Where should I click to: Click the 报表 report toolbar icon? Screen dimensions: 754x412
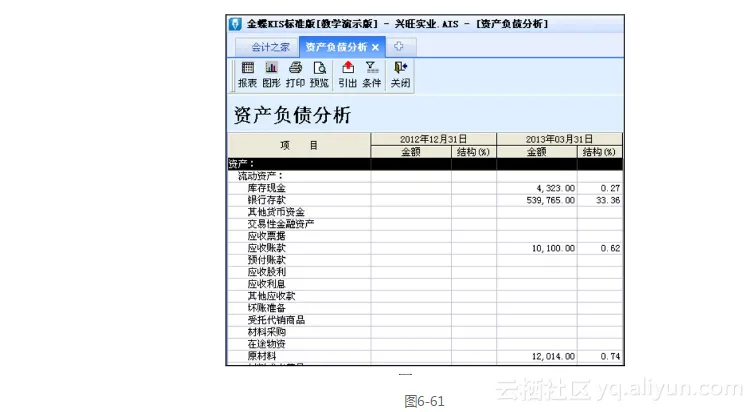point(248,75)
